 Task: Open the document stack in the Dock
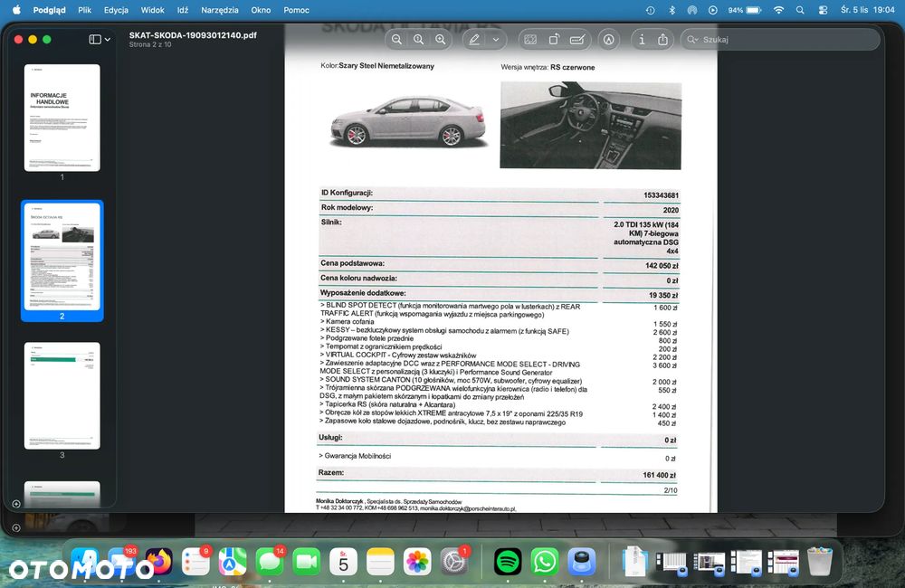635,562
